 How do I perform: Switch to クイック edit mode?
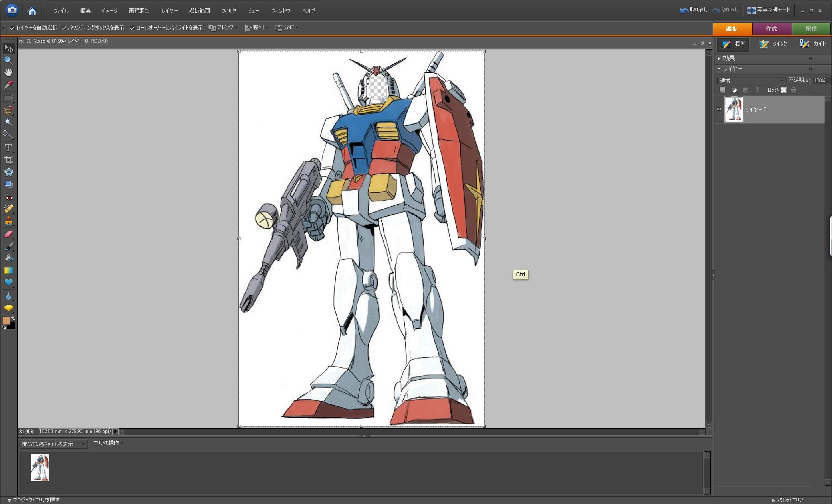coord(773,44)
